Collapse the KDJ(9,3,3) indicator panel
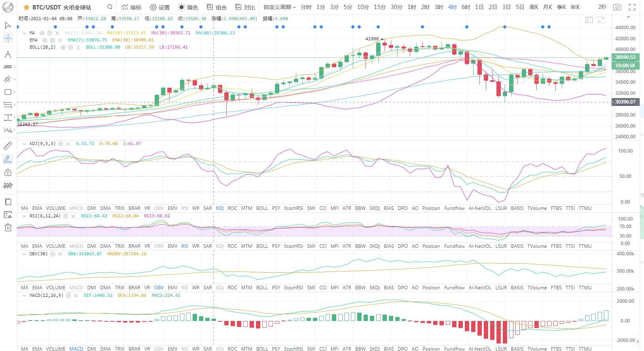 pyautogui.click(x=24, y=144)
